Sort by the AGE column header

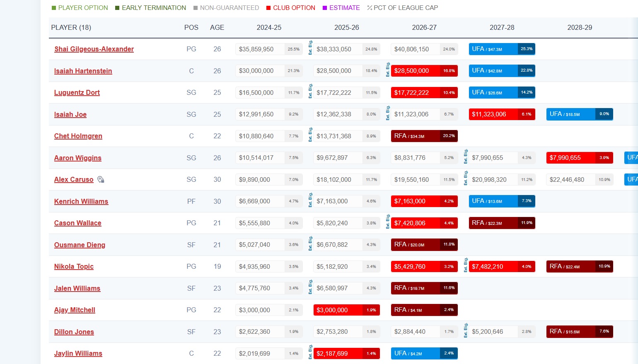[217, 27]
